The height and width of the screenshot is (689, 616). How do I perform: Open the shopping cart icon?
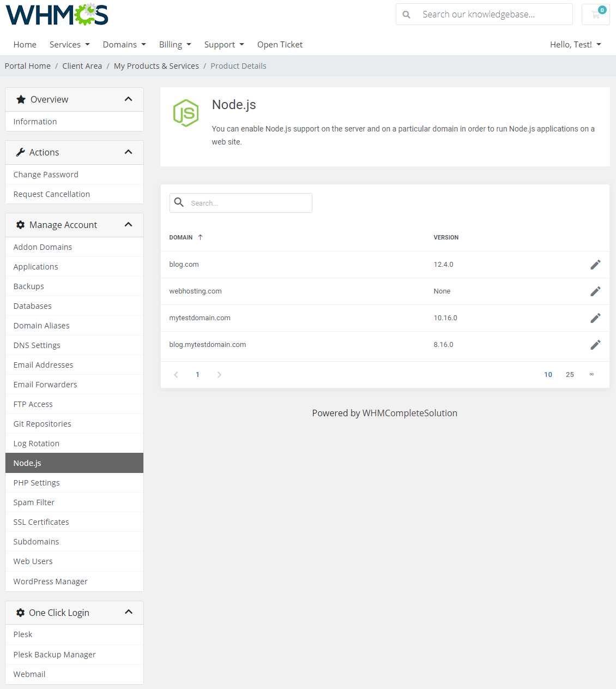(x=596, y=14)
